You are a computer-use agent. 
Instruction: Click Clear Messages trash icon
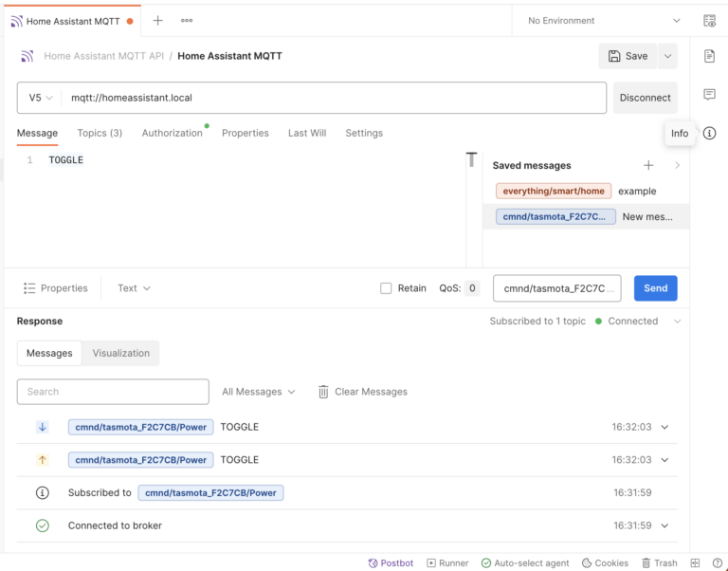click(323, 392)
